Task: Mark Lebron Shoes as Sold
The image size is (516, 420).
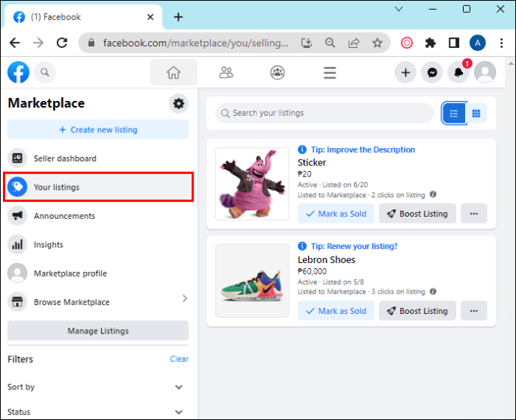Action: click(x=336, y=310)
